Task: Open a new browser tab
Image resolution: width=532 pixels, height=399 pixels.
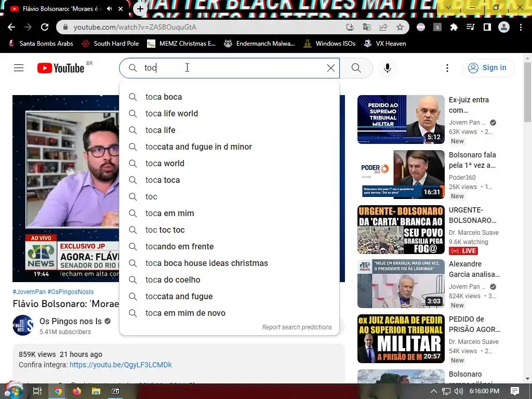Action: [140, 9]
